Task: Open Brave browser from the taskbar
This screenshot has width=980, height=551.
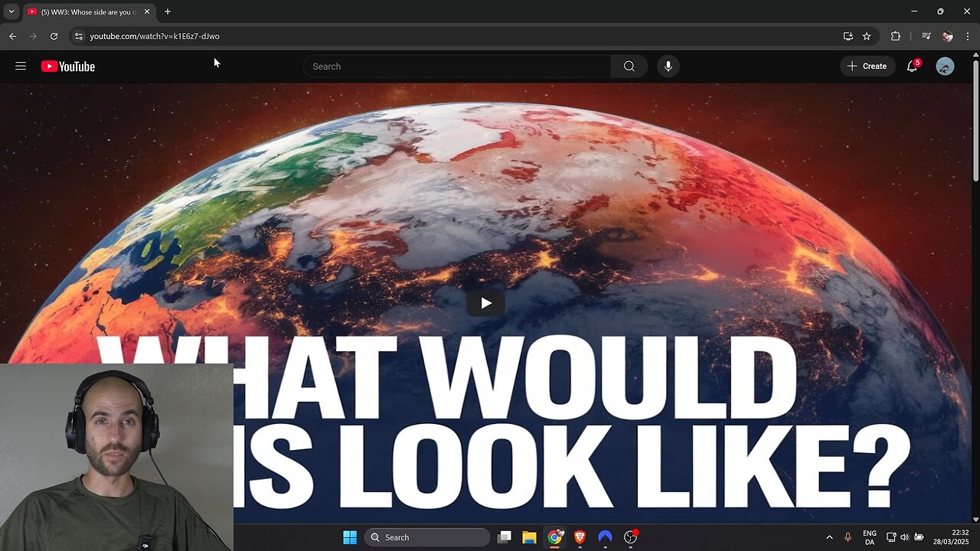Action: pos(580,537)
